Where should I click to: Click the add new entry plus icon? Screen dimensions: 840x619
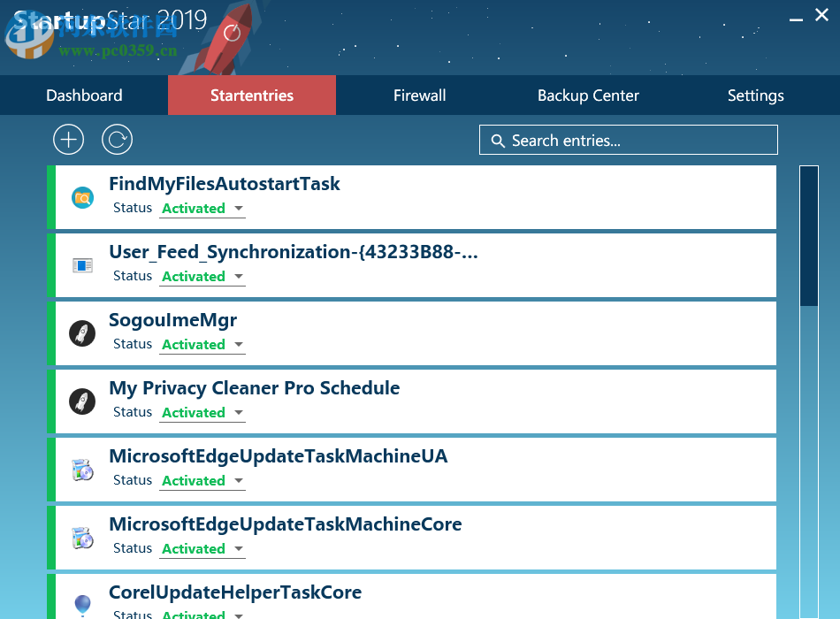68,140
